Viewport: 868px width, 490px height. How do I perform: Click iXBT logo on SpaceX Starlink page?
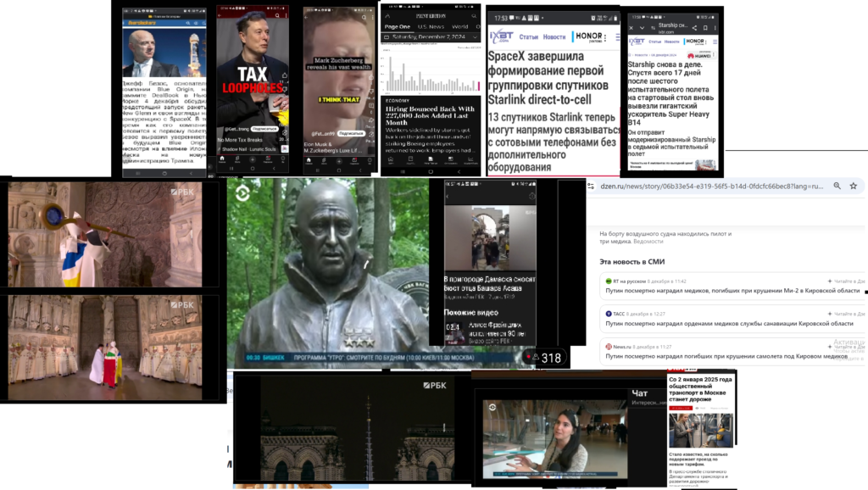[x=501, y=36]
